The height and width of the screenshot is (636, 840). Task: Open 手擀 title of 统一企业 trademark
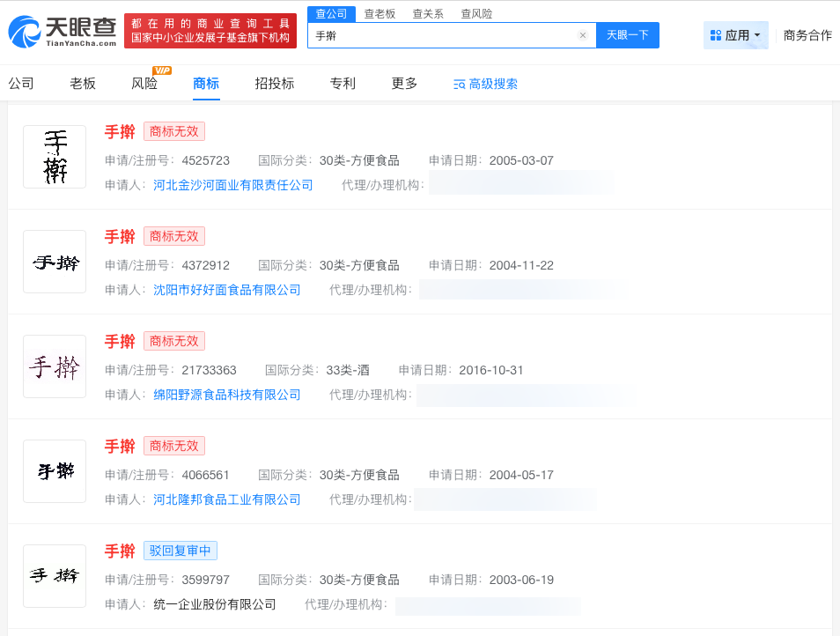(120, 551)
